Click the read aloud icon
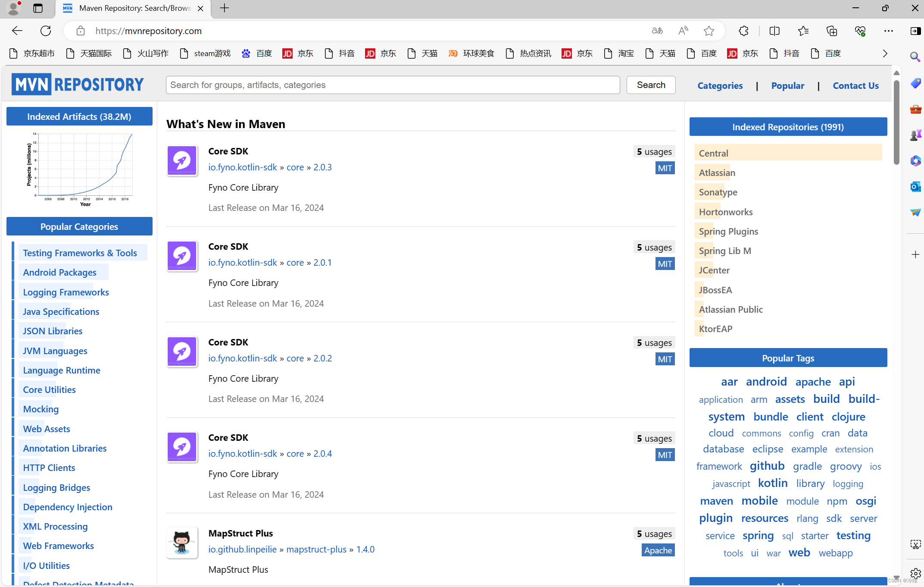924x587 pixels. pyautogui.click(x=683, y=31)
